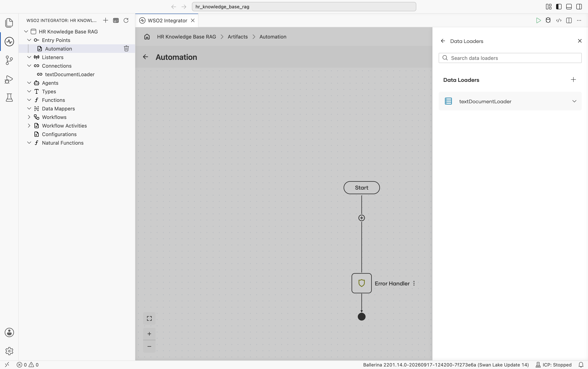588x369 pixels.
Task: Select the WSO2 Integrator editor tab
Action: coord(167,20)
